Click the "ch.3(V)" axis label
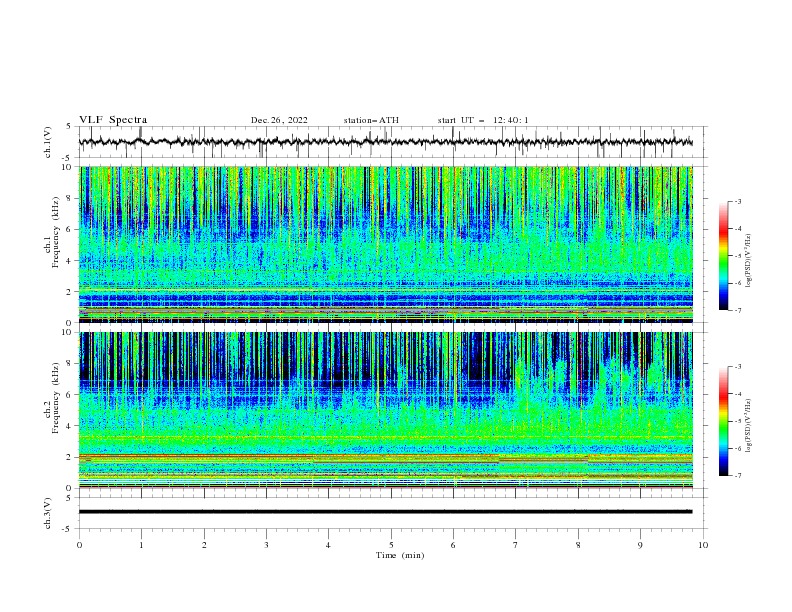 48,513
